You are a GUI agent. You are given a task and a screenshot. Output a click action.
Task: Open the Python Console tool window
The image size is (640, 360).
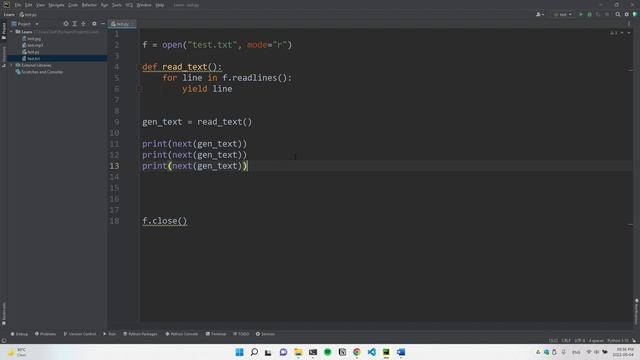[x=182, y=334]
